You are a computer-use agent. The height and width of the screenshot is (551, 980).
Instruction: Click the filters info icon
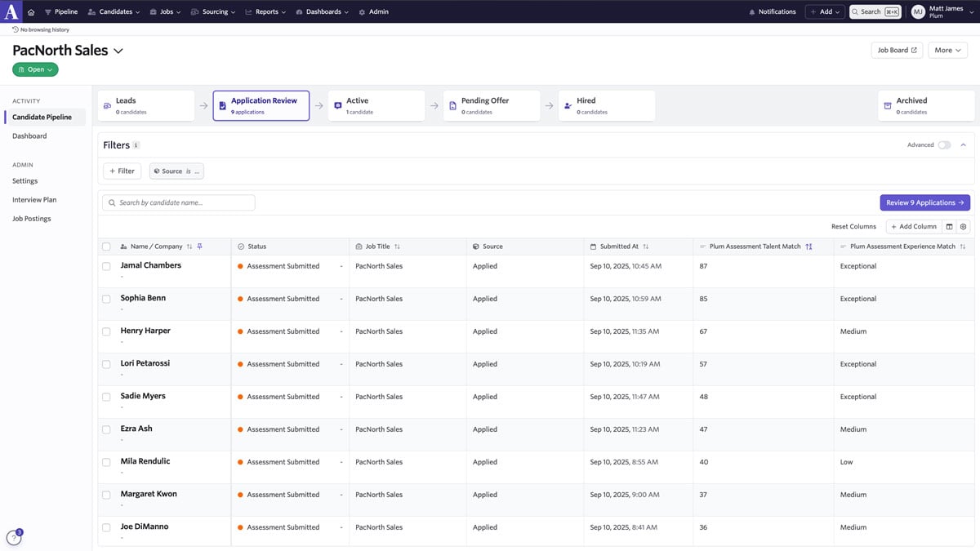pos(136,145)
